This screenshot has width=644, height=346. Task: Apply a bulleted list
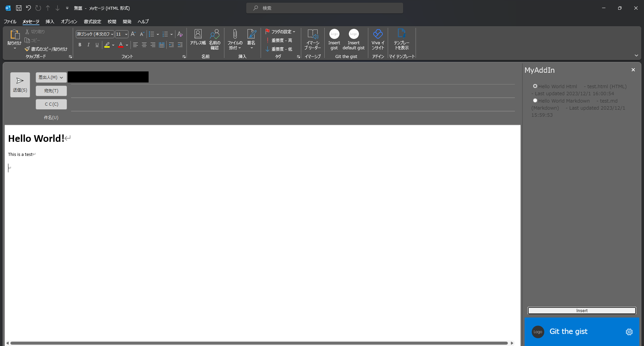(x=151, y=34)
